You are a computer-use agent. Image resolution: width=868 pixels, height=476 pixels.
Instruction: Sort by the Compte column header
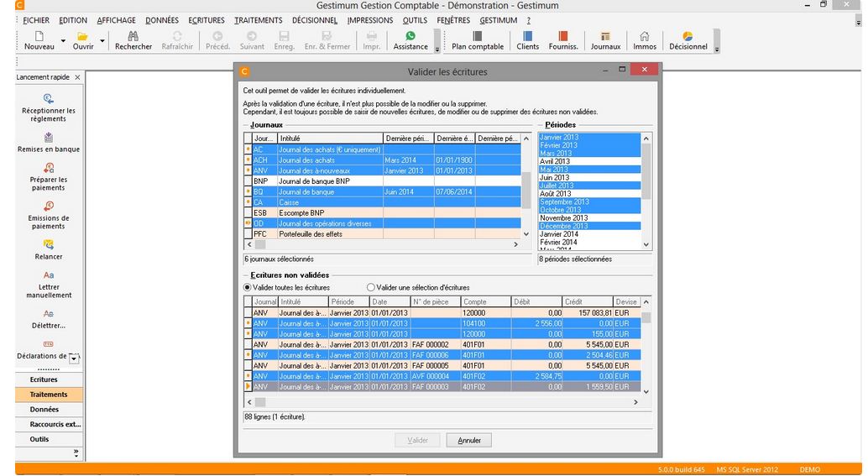[x=485, y=301]
